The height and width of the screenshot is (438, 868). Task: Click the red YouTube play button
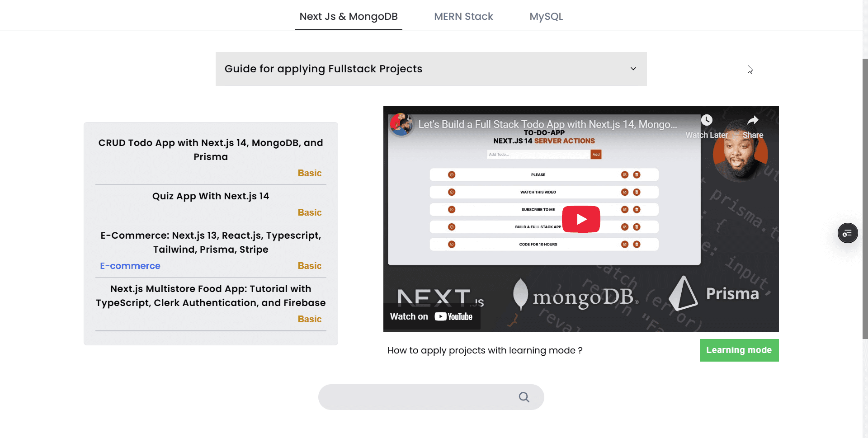(581, 219)
